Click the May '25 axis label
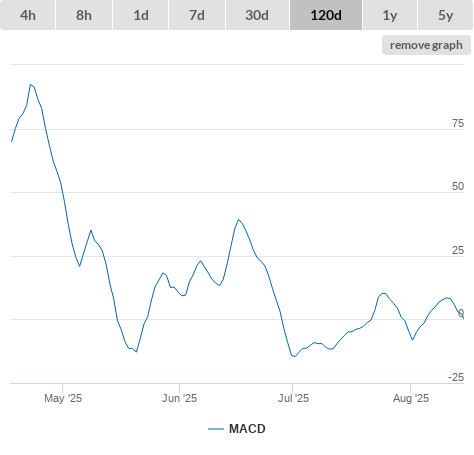This screenshot has height=455, width=474. [63, 398]
